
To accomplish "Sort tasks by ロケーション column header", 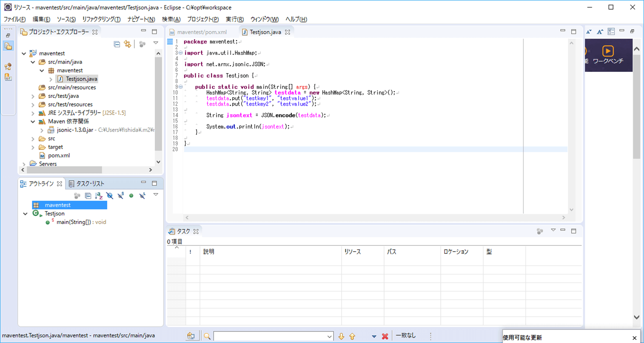I will [462, 252].
